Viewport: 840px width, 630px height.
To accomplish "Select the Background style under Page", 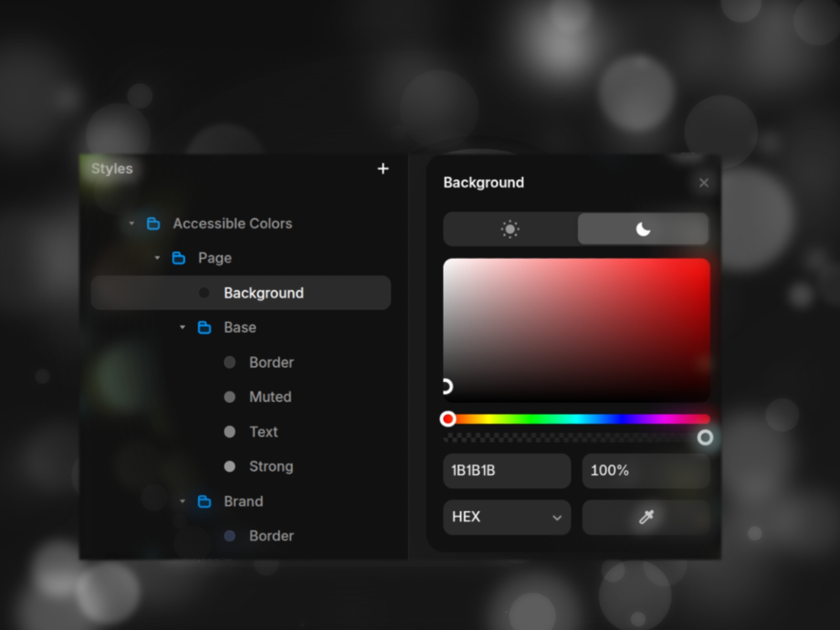I will 264,293.
